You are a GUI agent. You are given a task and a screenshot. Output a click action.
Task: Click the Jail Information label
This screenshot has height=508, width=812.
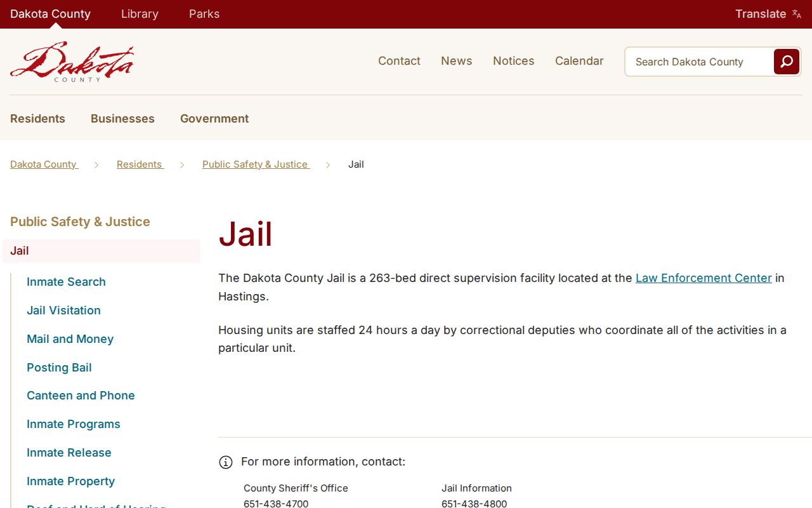(x=476, y=488)
